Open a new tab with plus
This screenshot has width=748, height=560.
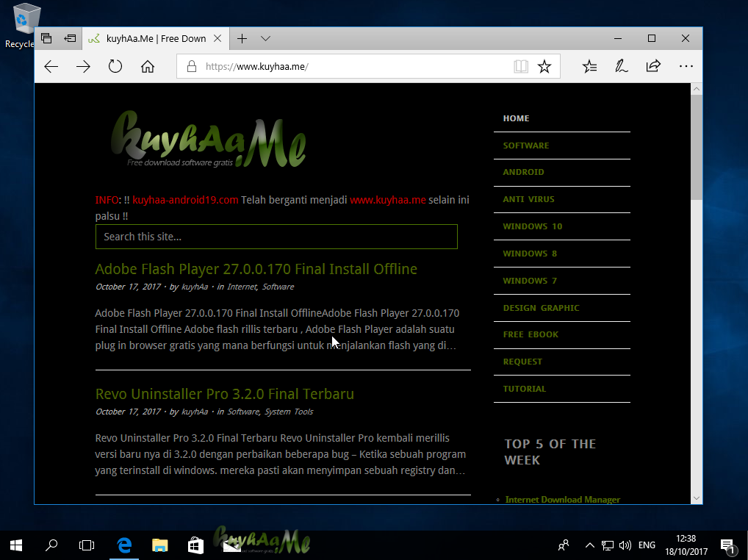click(242, 39)
